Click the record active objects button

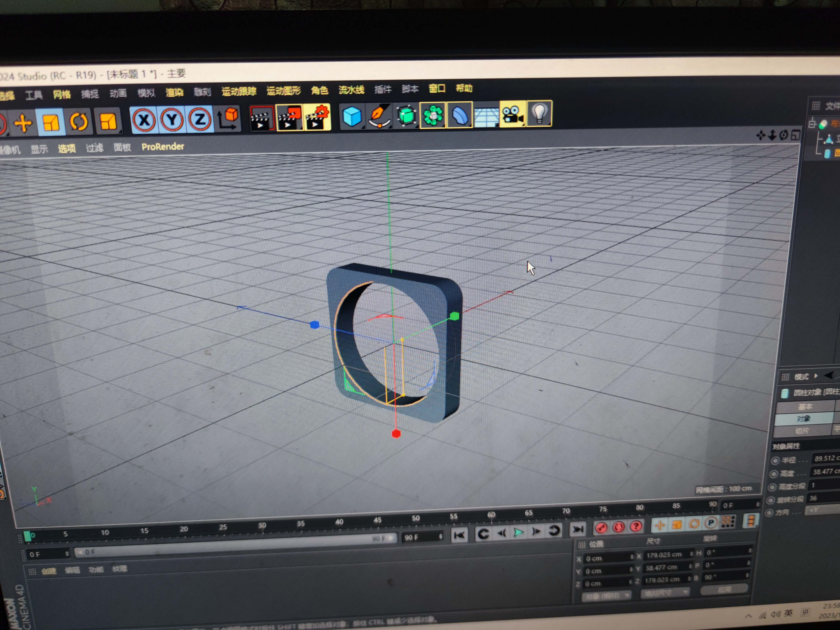coord(601,527)
